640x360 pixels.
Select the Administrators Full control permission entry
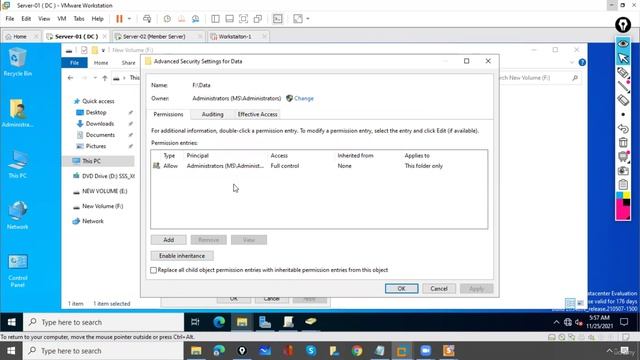(x=318, y=166)
